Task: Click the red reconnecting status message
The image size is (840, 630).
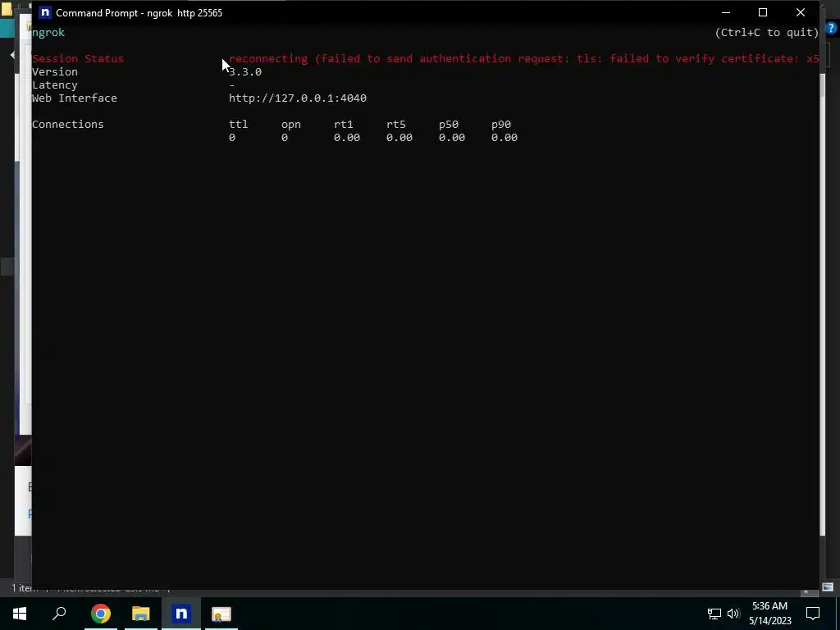Action: [523, 58]
